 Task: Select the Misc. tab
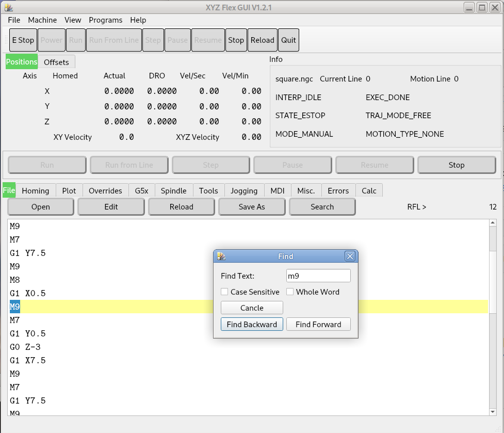(x=306, y=190)
